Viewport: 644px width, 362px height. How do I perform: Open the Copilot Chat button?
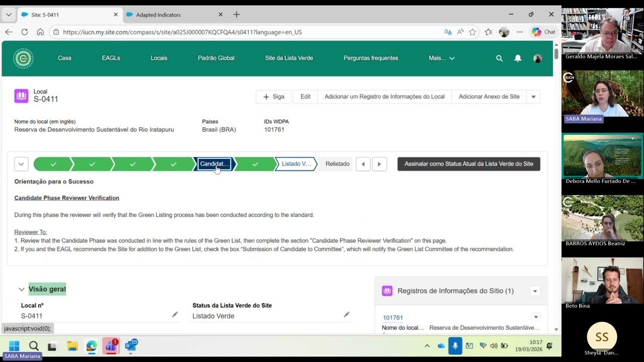tap(543, 32)
